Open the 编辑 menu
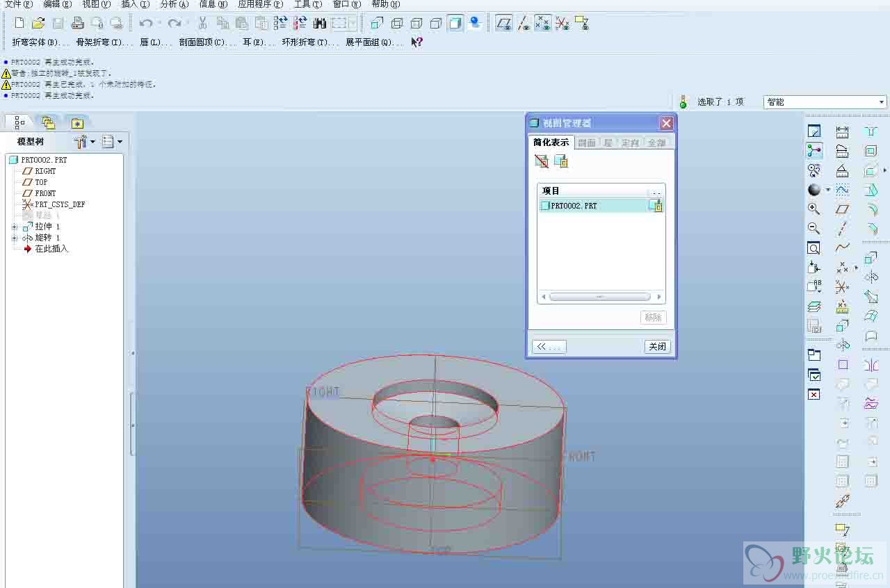Image resolution: width=890 pixels, height=588 pixels. tap(57, 4)
